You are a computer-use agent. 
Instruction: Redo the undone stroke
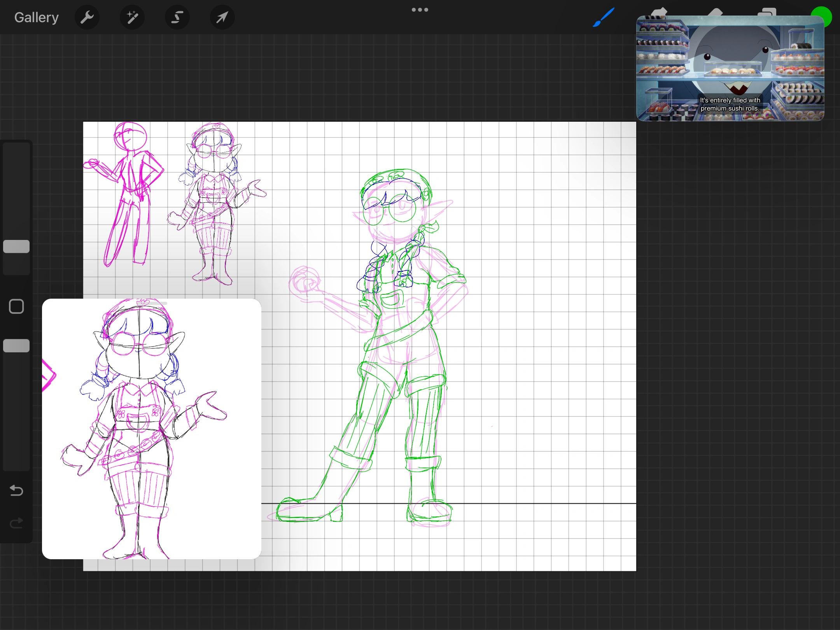coord(16,524)
